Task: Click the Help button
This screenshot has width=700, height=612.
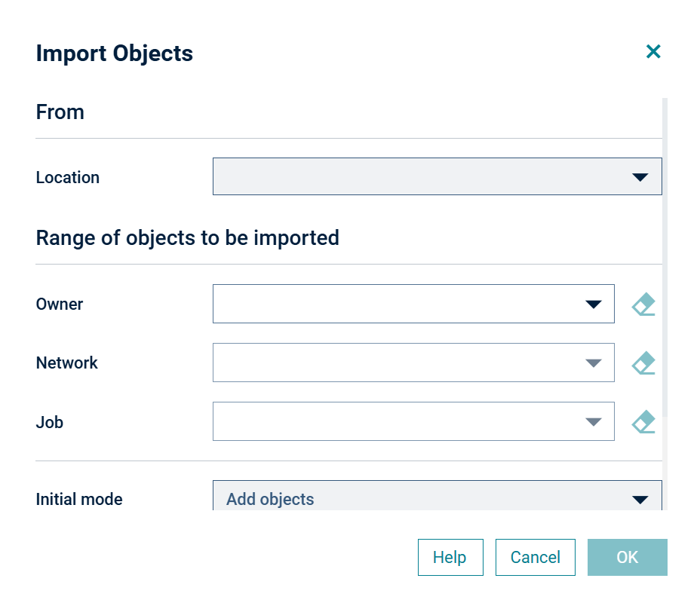Action: [450, 557]
